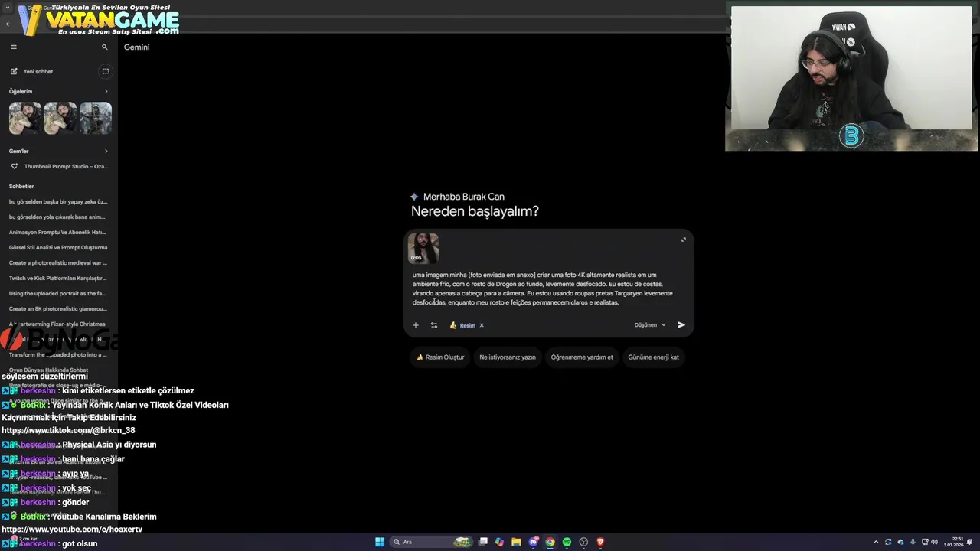Open chat 'Twitch ve Kick Platformları Karşılaştır'
Screen dimensions: 980x551
pyautogui.click(x=58, y=278)
